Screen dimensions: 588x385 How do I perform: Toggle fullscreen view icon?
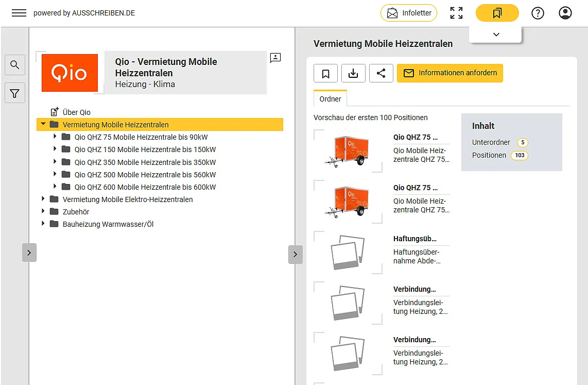tap(456, 13)
